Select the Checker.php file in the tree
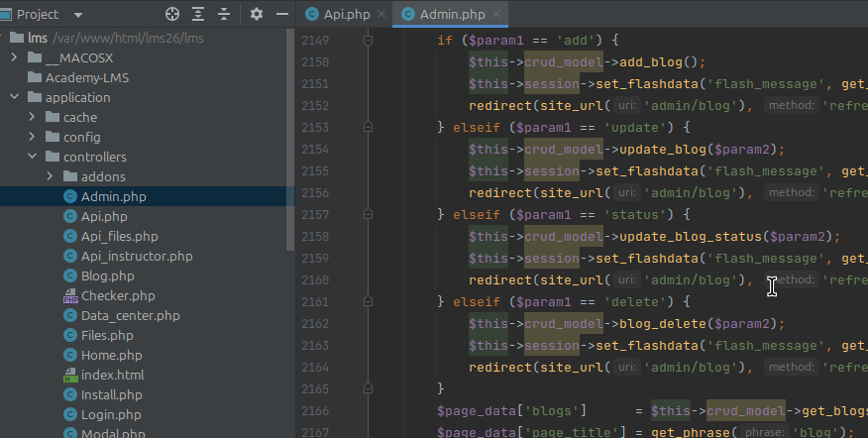The height and width of the screenshot is (438, 868). click(x=117, y=295)
